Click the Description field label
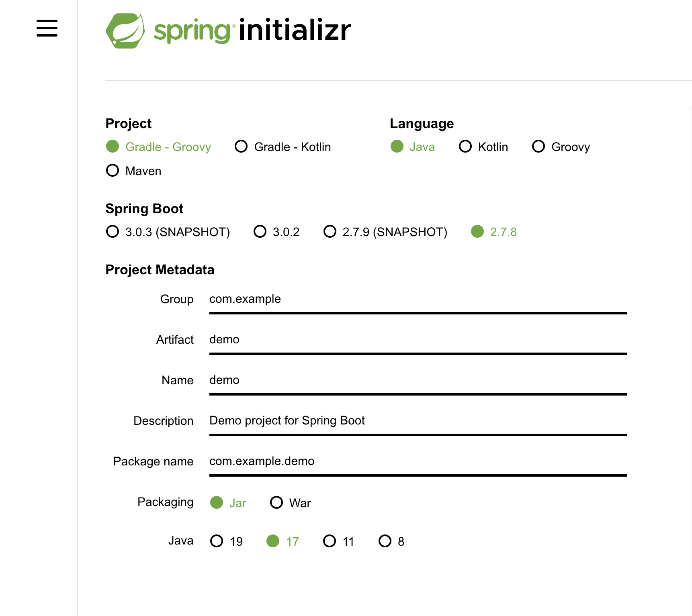 pos(164,421)
